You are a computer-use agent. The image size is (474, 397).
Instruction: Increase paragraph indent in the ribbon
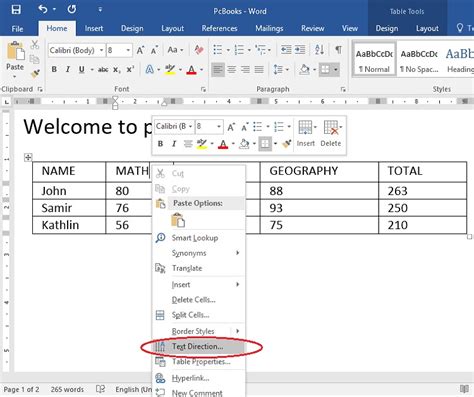[x=300, y=50]
